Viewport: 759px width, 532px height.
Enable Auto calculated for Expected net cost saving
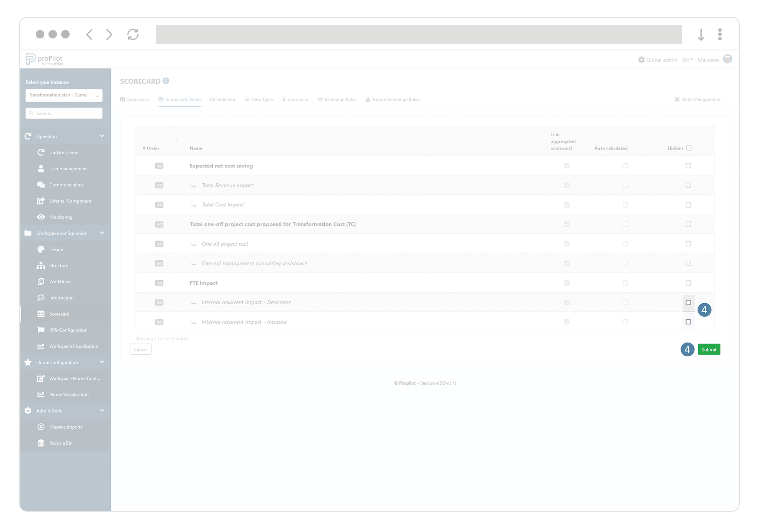point(625,166)
